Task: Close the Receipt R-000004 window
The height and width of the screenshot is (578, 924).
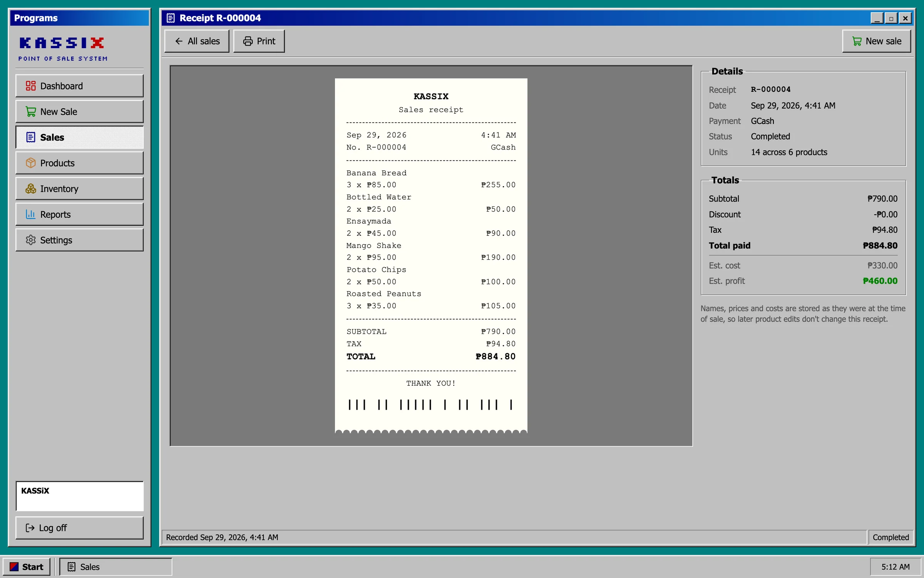Action: tap(906, 18)
